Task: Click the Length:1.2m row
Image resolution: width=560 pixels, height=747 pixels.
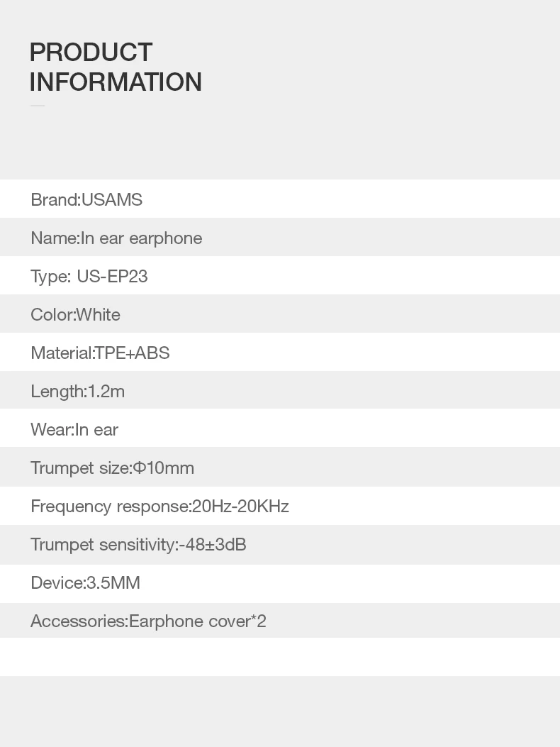Action: 280,390
